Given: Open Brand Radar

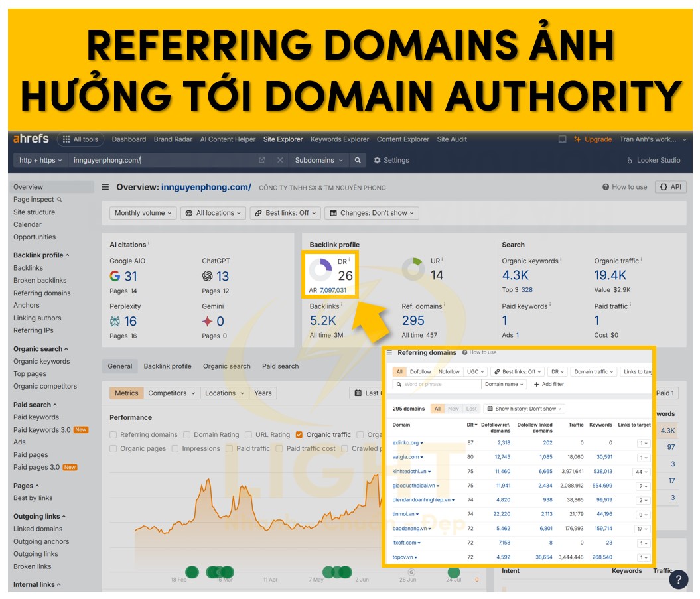Looking at the screenshot, I should [173, 139].
